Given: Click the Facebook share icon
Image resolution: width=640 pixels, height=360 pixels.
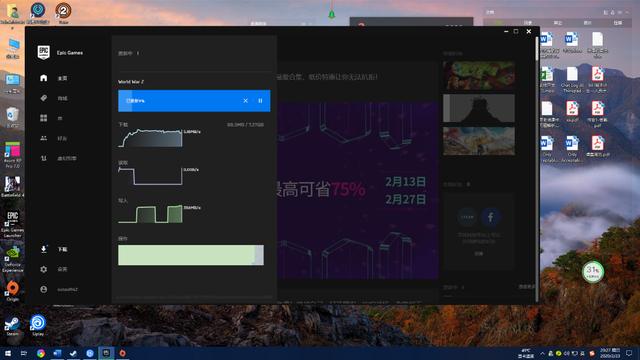Looking at the screenshot, I should coord(491,217).
